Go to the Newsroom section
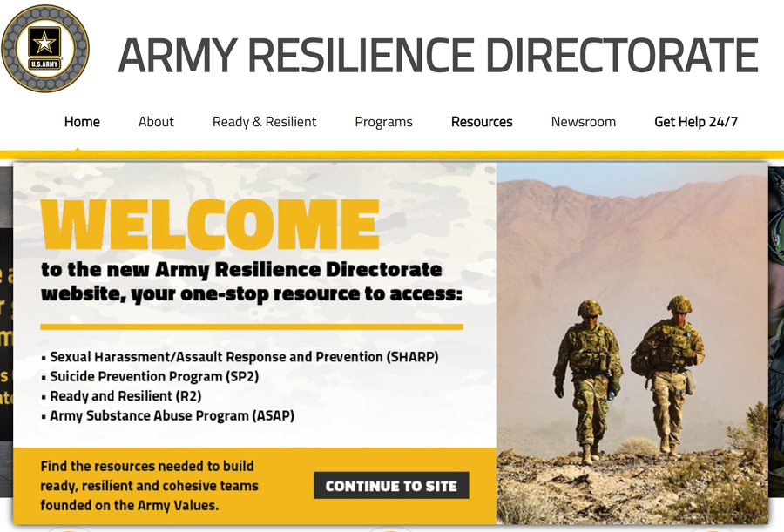 584,122
